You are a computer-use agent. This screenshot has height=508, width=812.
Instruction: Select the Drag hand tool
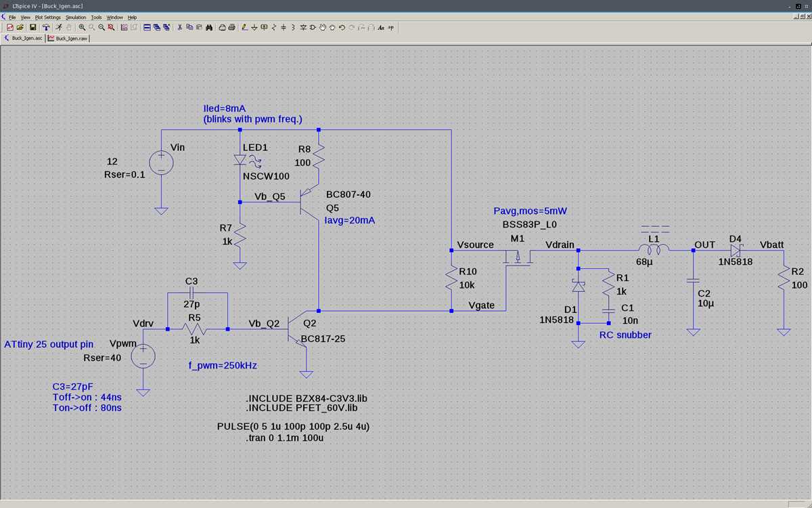pyautogui.click(x=332, y=27)
